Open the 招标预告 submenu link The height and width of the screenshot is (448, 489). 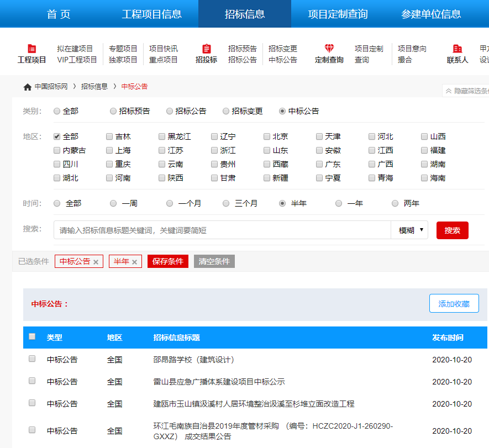tap(243, 49)
